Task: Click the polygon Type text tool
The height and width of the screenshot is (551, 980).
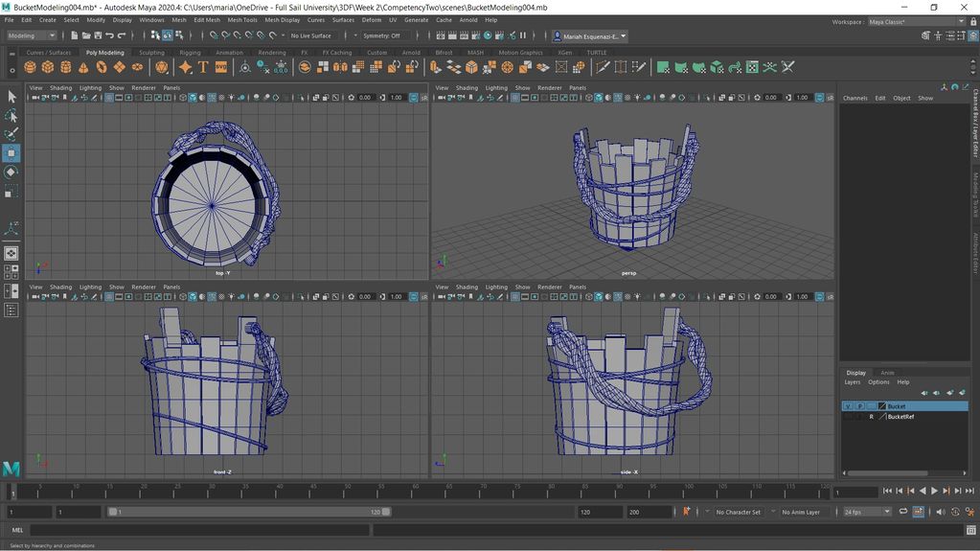Action: [x=203, y=67]
